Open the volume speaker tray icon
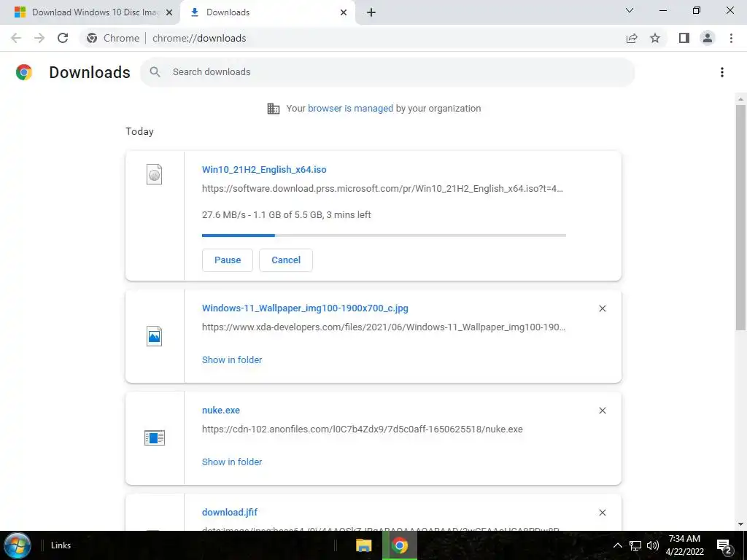Viewport: 747px width, 560px height. [x=653, y=545]
